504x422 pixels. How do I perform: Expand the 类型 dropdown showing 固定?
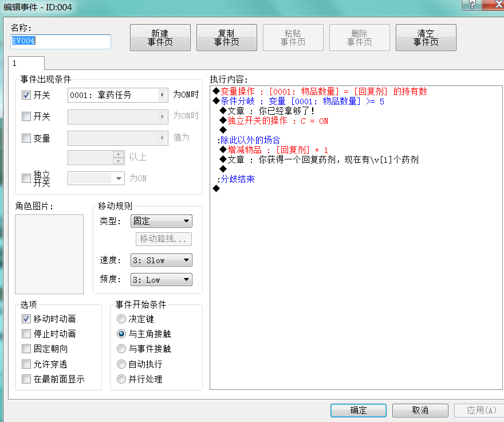[x=162, y=221]
